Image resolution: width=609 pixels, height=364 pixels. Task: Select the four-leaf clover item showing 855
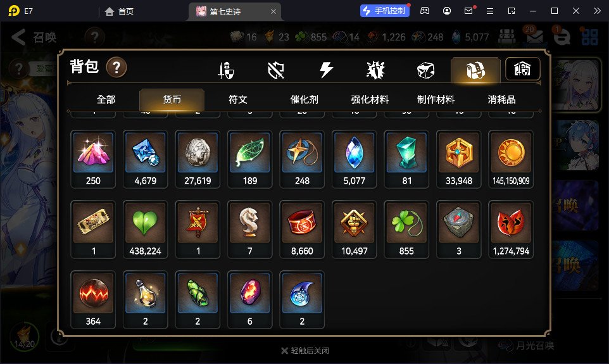click(406, 230)
